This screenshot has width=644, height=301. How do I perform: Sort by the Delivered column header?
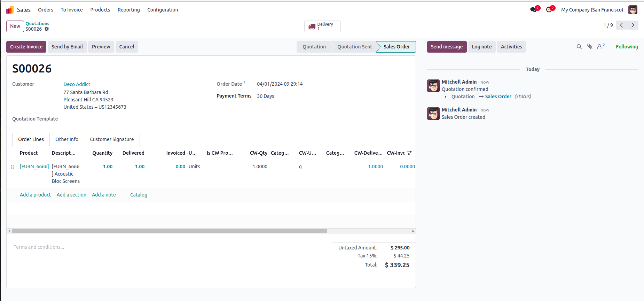[133, 153]
